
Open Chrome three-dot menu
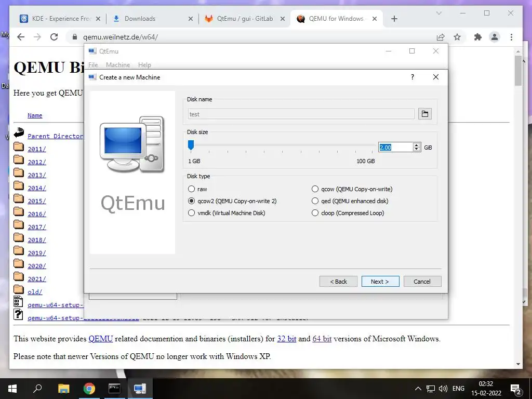pyautogui.click(x=511, y=37)
